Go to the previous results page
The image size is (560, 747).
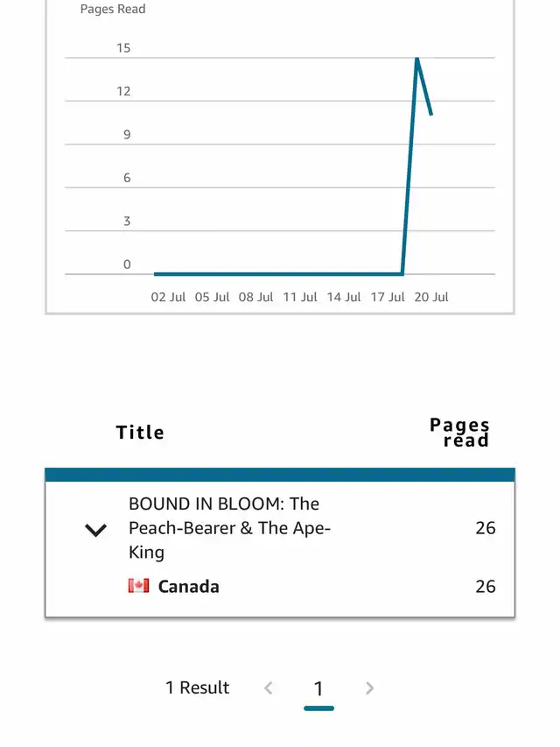pyautogui.click(x=269, y=688)
